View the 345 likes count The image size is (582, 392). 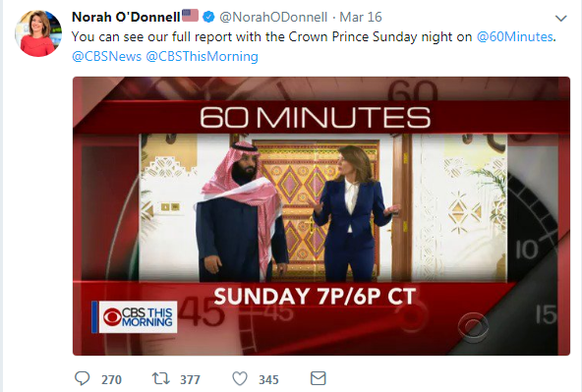click(268, 380)
